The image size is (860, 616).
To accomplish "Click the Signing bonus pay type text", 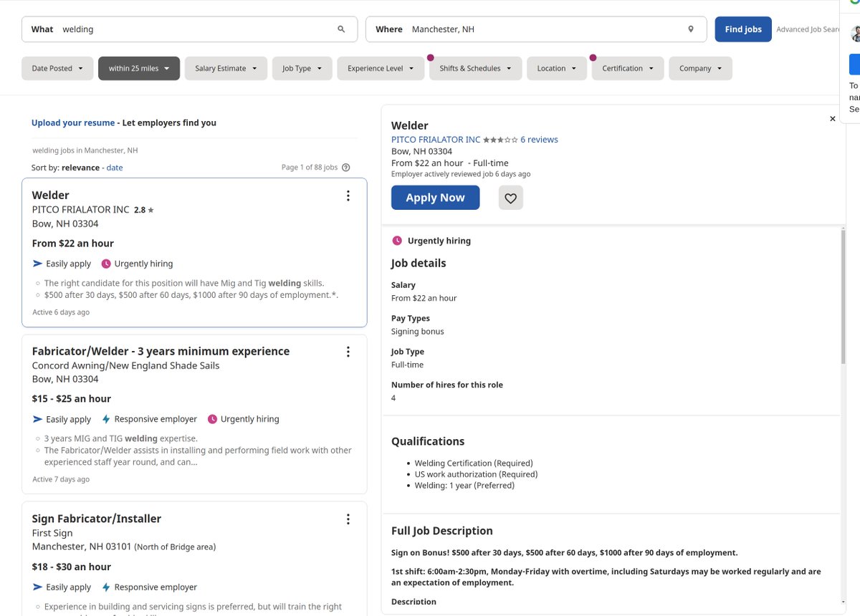I will [x=418, y=332].
